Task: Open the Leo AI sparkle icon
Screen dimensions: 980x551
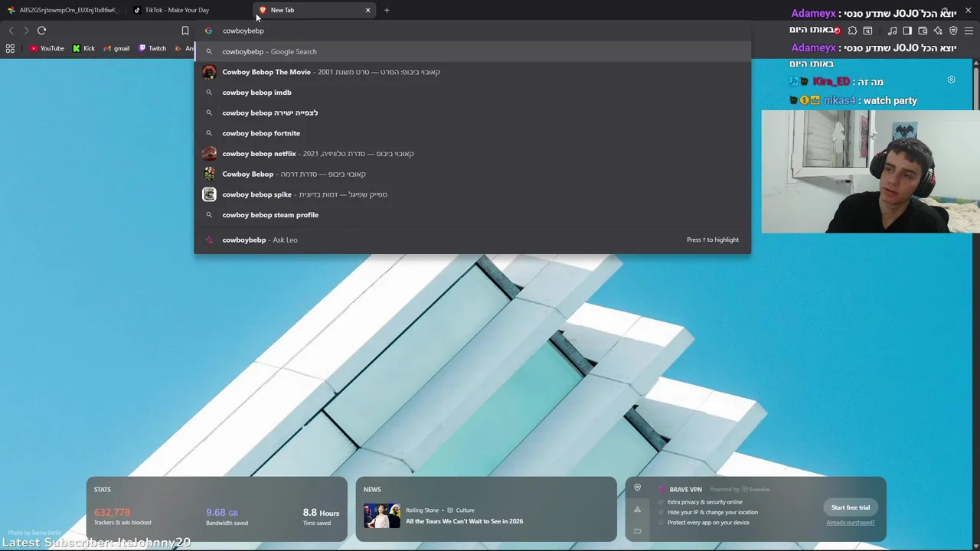Action: pyautogui.click(x=938, y=31)
